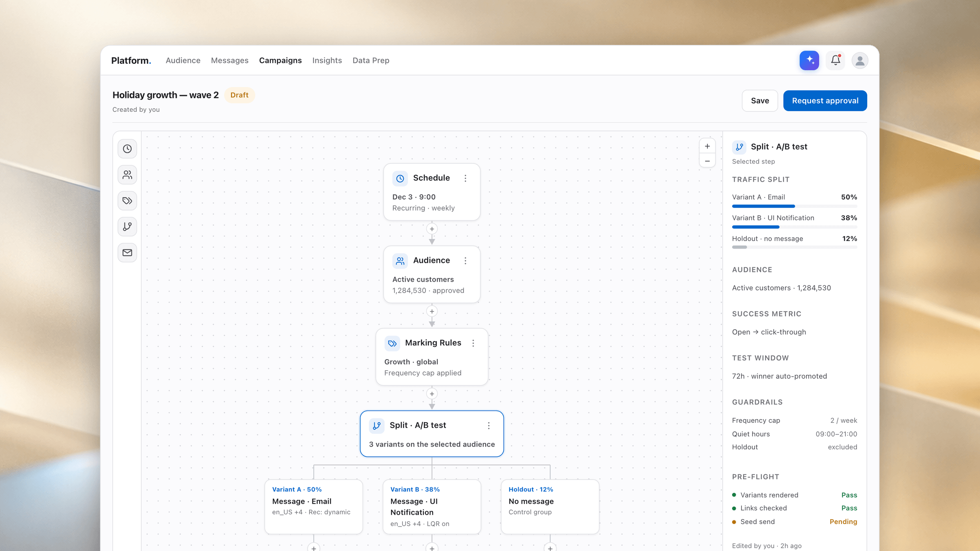This screenshot has width=980, height=551.
Task: Select the Schedule clock tool in sidebar
Action: pos(127,149)
